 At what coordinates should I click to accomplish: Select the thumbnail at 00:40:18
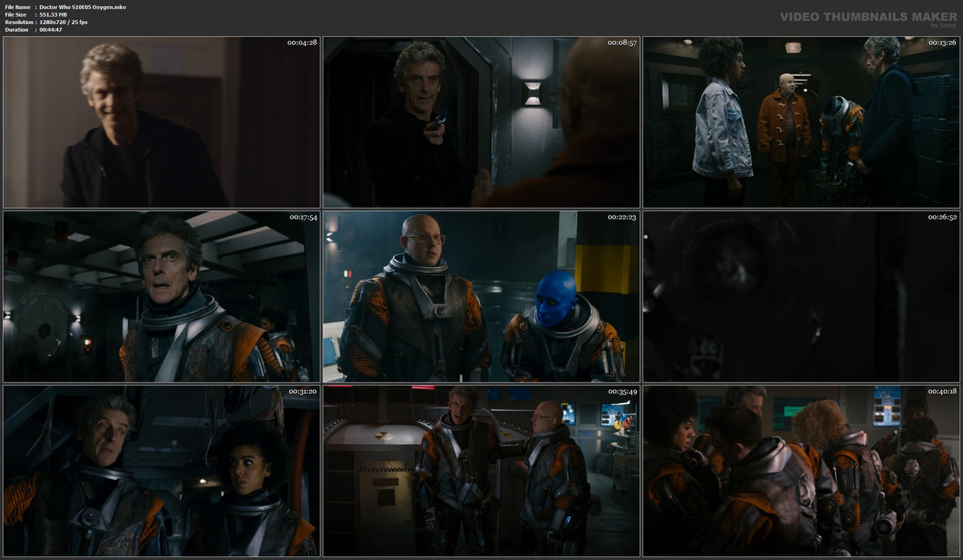(801, 471)
